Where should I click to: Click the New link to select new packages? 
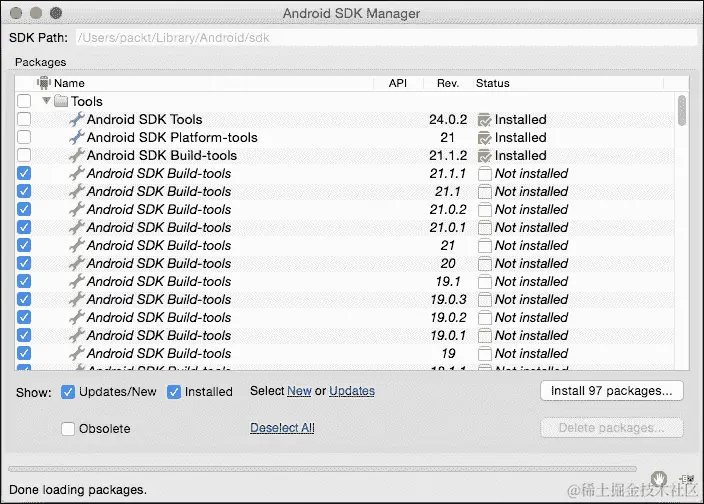click(299, 391)
